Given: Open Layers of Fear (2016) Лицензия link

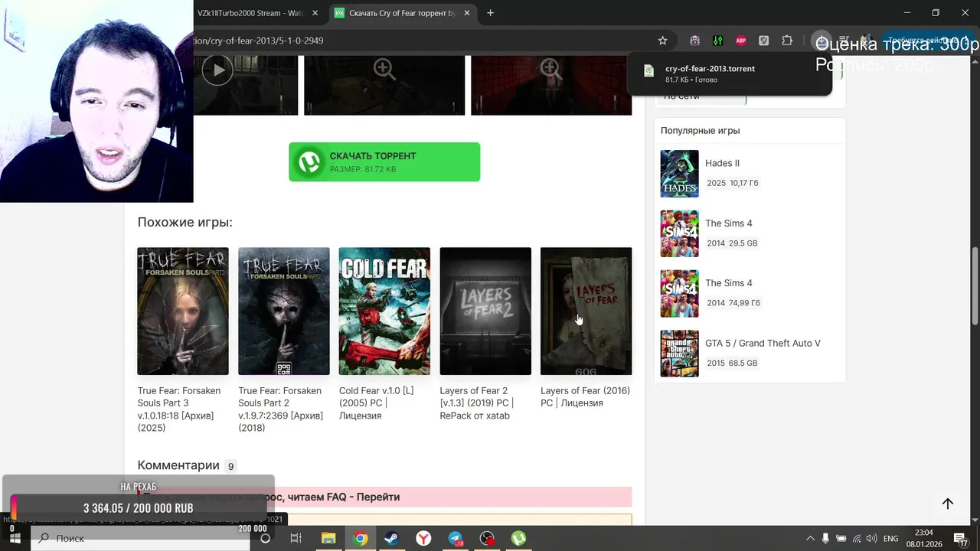Looking at the screenshot, I should [x=585, y=396].
